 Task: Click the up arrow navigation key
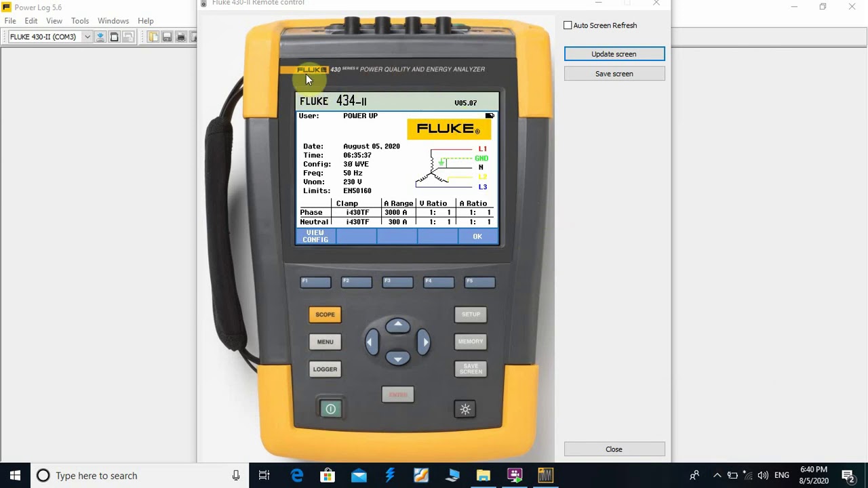(398, 325)
